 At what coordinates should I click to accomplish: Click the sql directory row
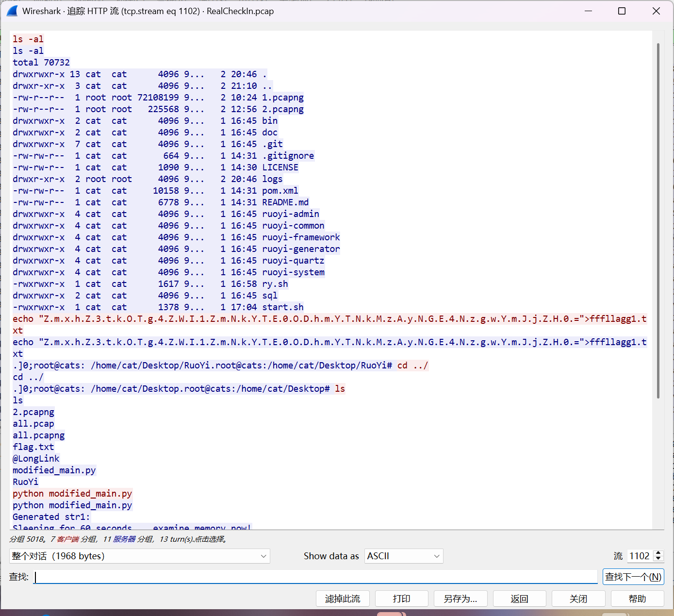145,295
